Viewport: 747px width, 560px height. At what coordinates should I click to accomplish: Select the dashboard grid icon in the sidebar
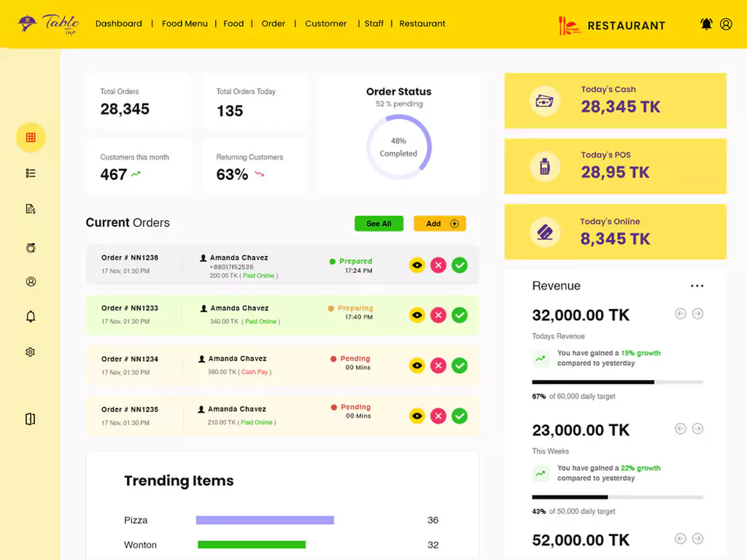coord(31,137)
